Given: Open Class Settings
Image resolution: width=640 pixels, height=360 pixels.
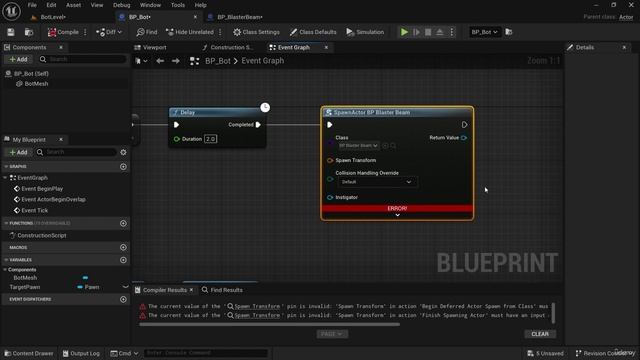Looking at the screenshot, I should point(256,32).
